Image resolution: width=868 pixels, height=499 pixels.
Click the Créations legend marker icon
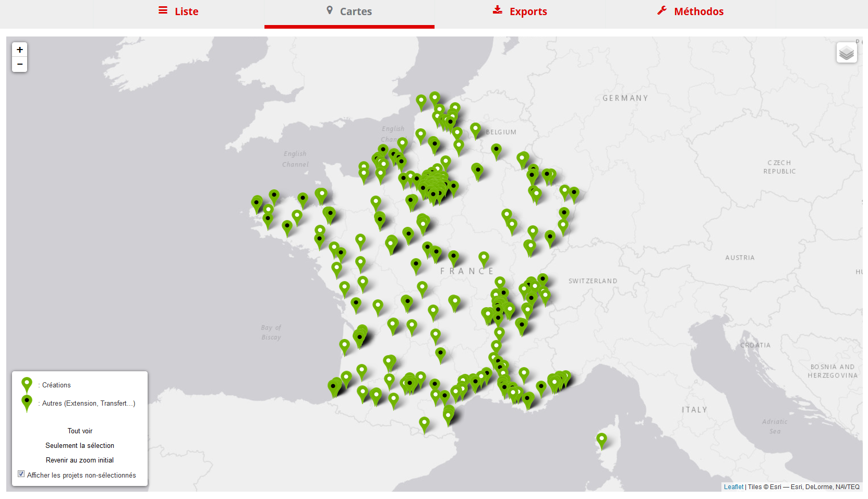coord(27,384)
